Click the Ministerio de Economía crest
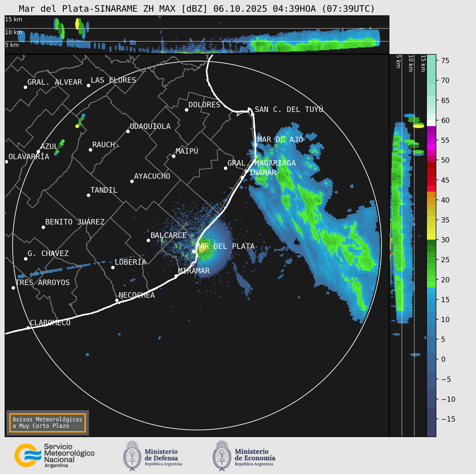 [x=222, y=456]
